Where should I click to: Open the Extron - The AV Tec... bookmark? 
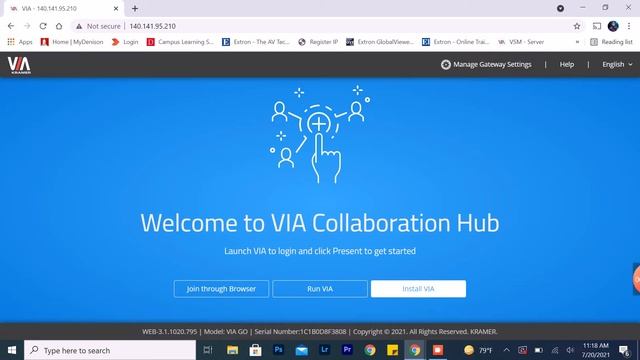tap(256, 42)
